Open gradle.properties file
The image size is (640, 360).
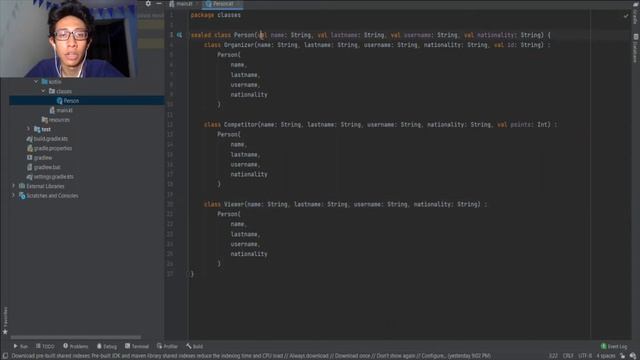pyautogui.click(x=53, y=148)
